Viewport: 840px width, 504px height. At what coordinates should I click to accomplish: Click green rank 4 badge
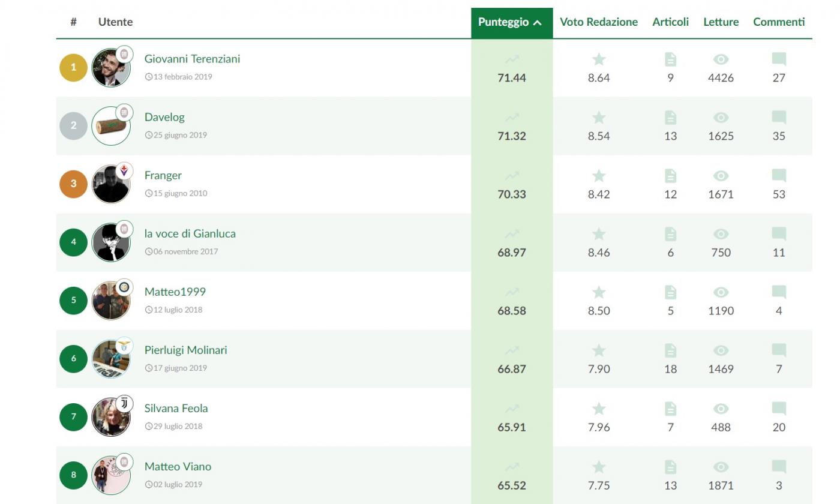[x=74, y=242]
